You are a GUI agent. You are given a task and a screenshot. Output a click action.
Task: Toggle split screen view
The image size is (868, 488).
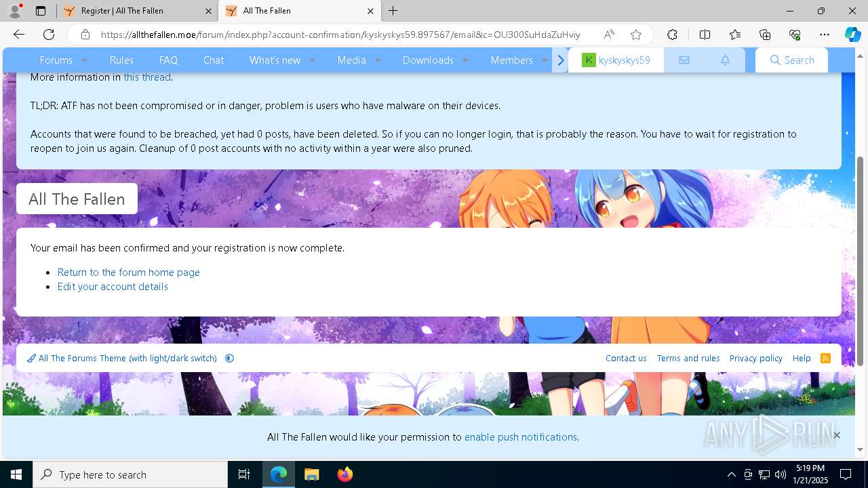[x=705, y=35]
